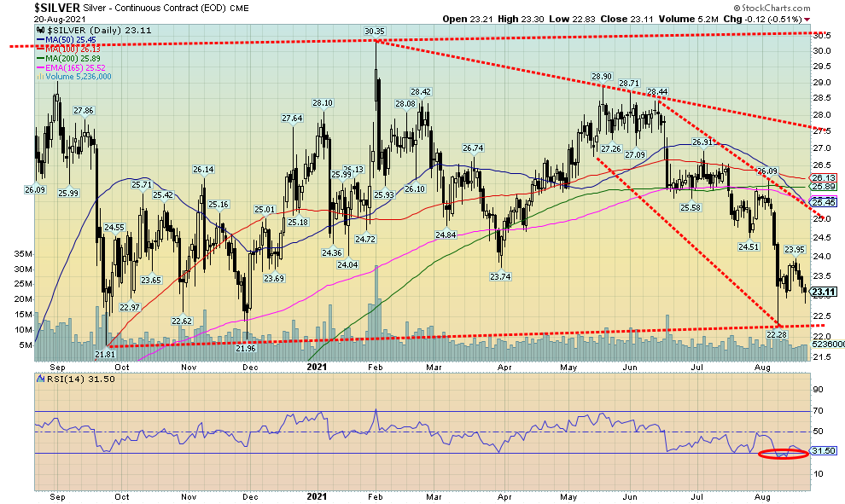Screen dimensions: 845x504
Task: Click the 28.90 May high label
Action: [x=603, y=76]
